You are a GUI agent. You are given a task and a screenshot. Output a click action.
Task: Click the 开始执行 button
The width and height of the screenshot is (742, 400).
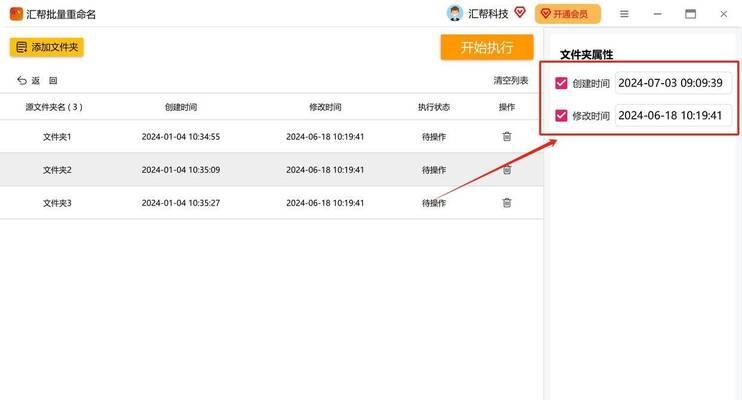pyautogui.click(x=487, y=47)
